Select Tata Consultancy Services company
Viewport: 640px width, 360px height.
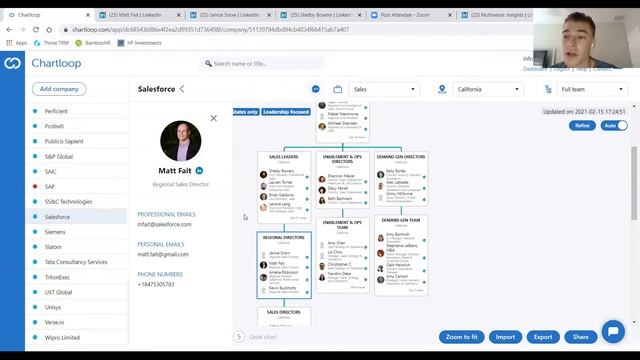76,262
